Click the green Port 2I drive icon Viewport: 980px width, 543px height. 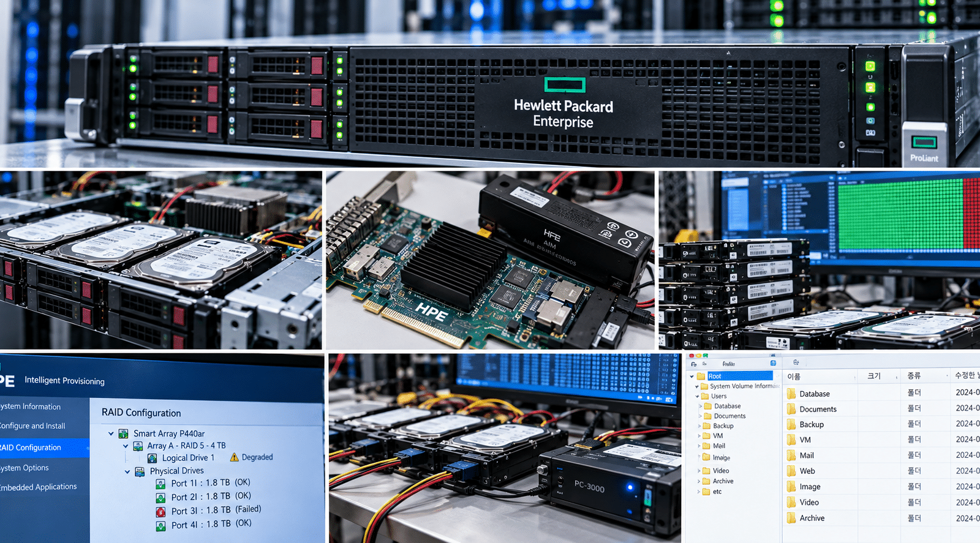pyautogui.click(x=160, y=498)
